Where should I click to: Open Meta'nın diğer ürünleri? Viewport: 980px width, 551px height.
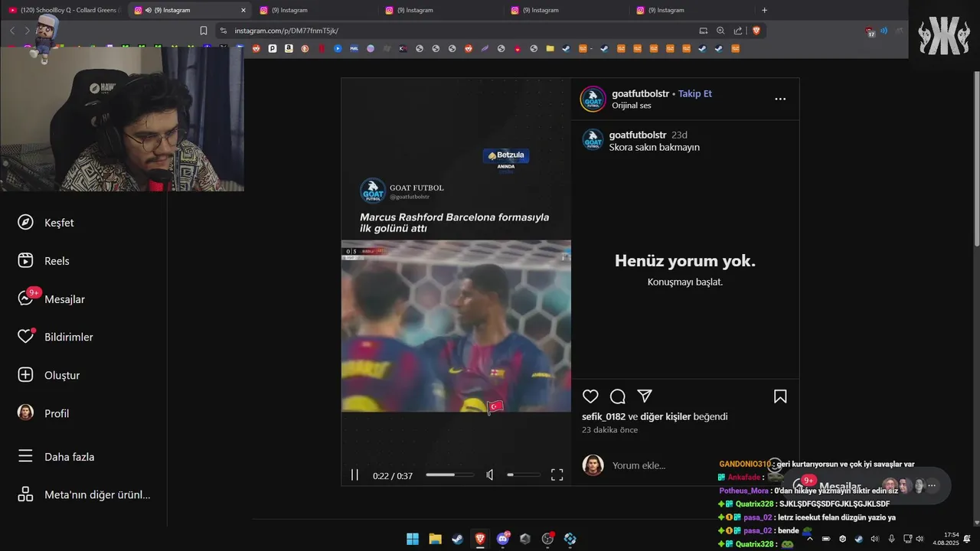[x=83, y=494]
